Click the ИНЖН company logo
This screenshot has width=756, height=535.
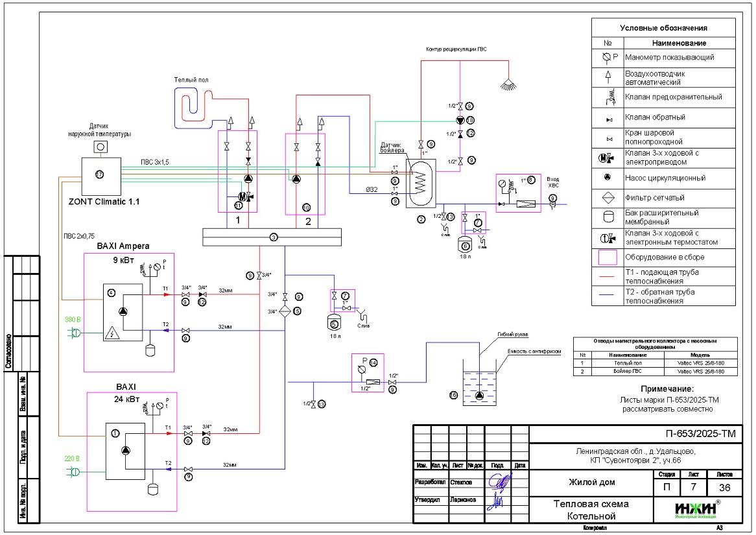pyautogui.click(x=696, y=510)
